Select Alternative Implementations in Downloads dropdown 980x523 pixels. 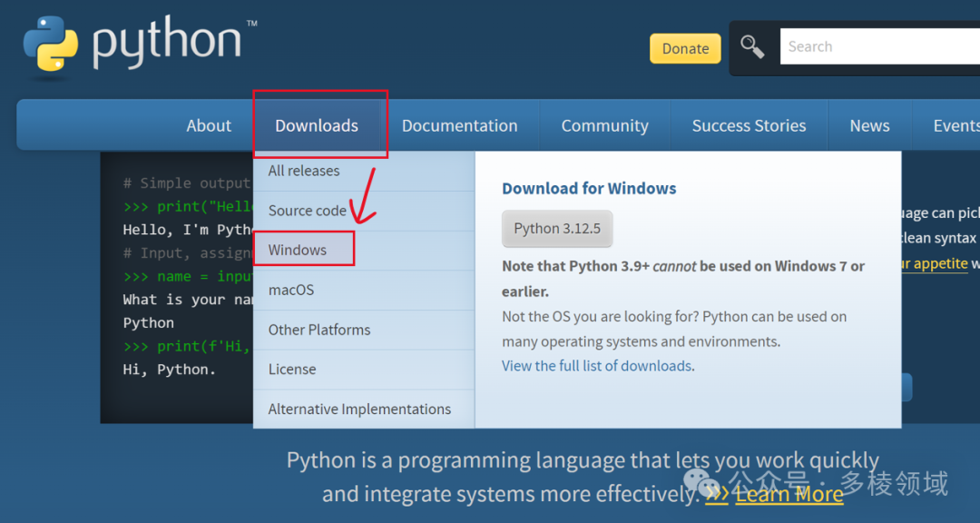coord(364,410)
